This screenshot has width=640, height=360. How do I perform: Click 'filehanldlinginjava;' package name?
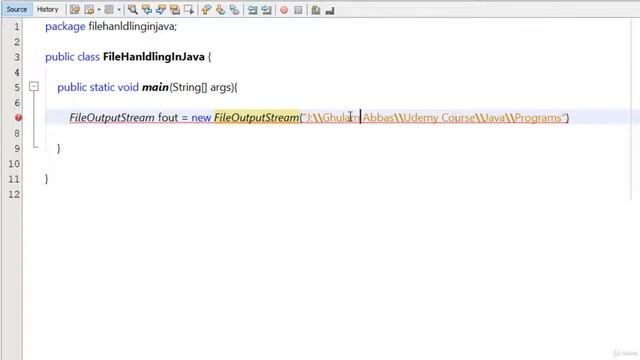click(133, 27)
